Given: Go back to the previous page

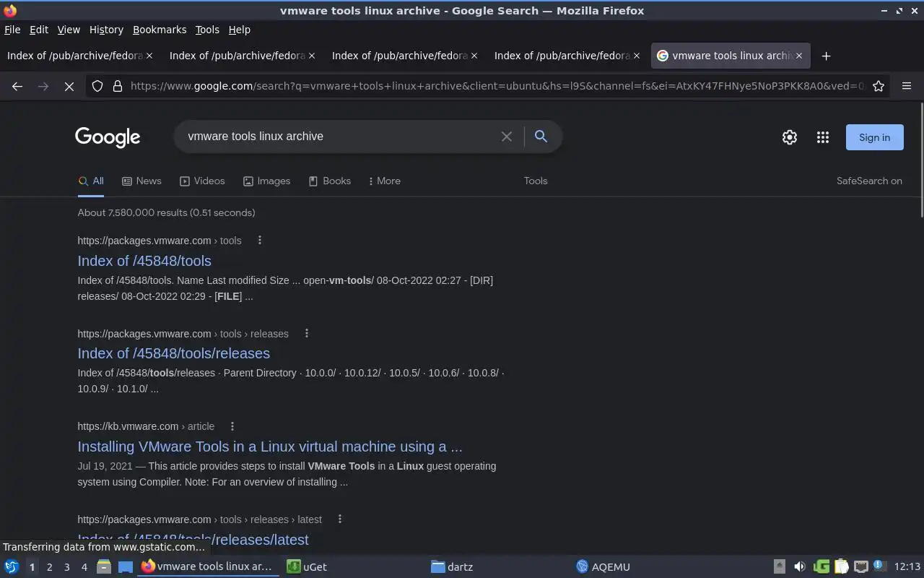Looking at the screenshot, I should [x=17, y=86].
